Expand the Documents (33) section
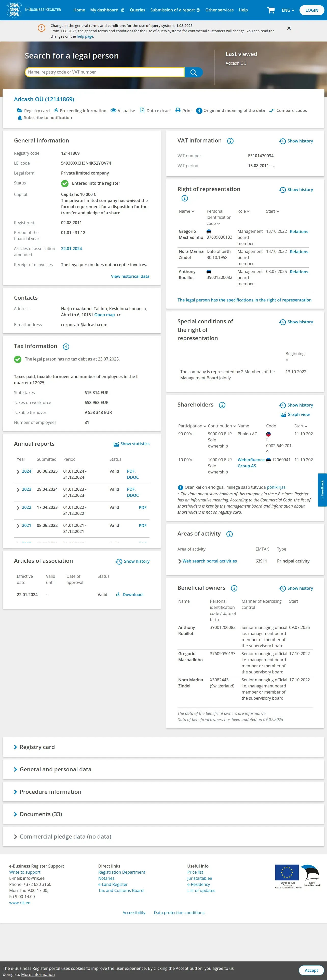 [163, 814]
